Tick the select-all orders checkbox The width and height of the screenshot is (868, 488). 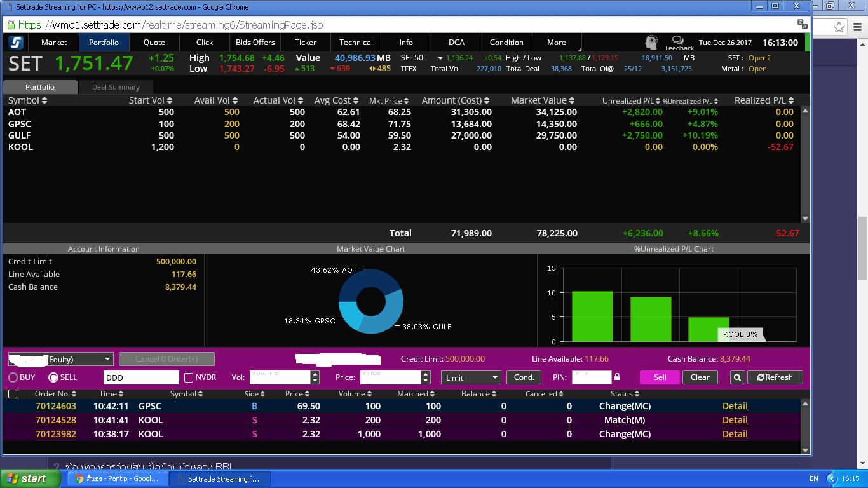tap(13, 394)
